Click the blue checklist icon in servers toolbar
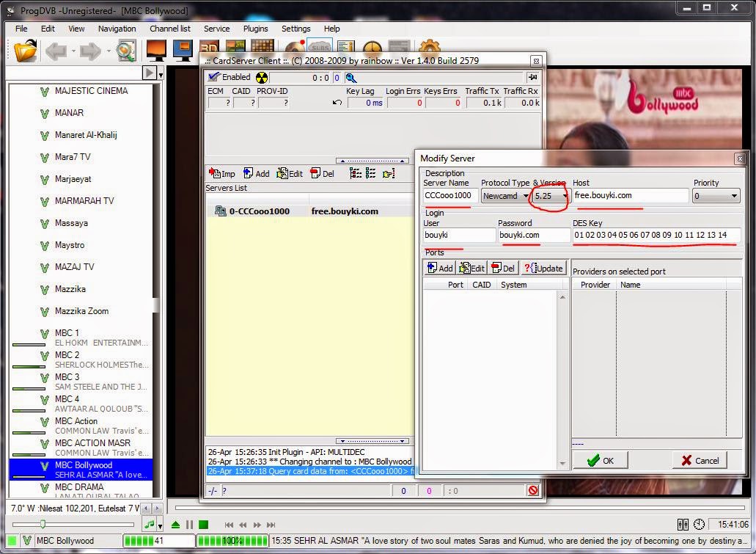The height and width of the screenshot is (554, 756). coord(371,173)
